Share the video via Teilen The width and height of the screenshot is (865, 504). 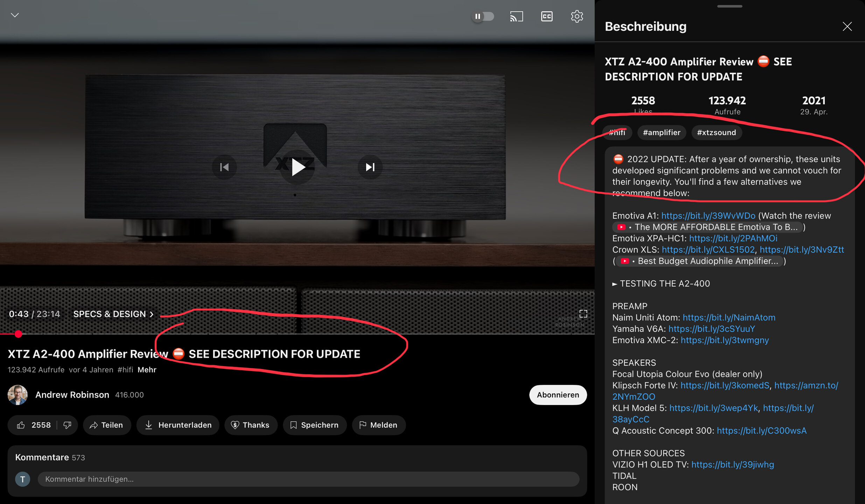pyautogui.click(x=107, y=425)
